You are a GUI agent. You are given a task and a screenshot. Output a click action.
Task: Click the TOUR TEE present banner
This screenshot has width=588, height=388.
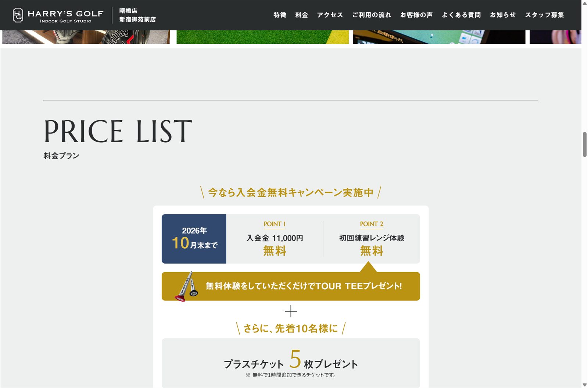(x=291, y=286)
